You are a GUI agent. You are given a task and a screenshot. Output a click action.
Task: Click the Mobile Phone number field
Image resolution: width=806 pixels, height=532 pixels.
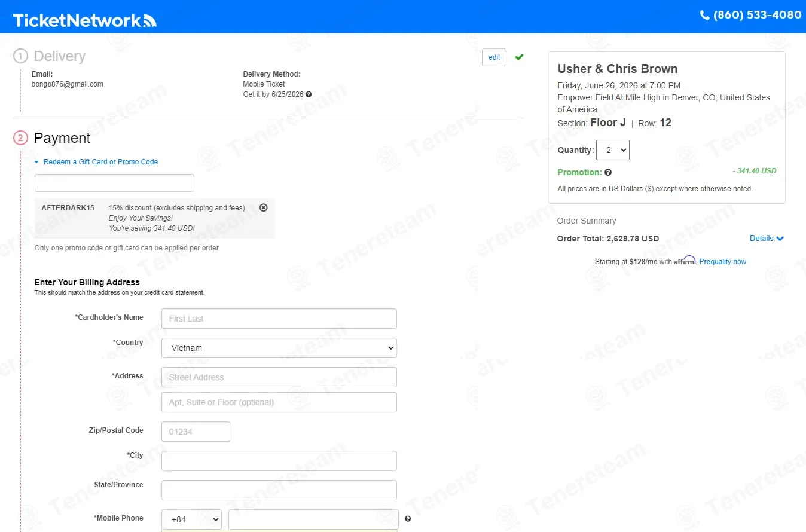[x=313, y=519]
